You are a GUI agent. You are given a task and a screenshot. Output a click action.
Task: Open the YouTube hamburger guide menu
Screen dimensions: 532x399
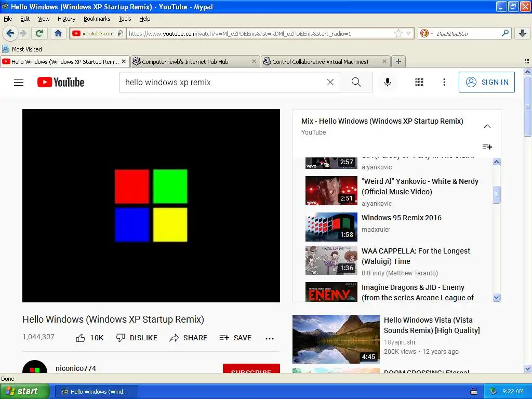point(19,82)
